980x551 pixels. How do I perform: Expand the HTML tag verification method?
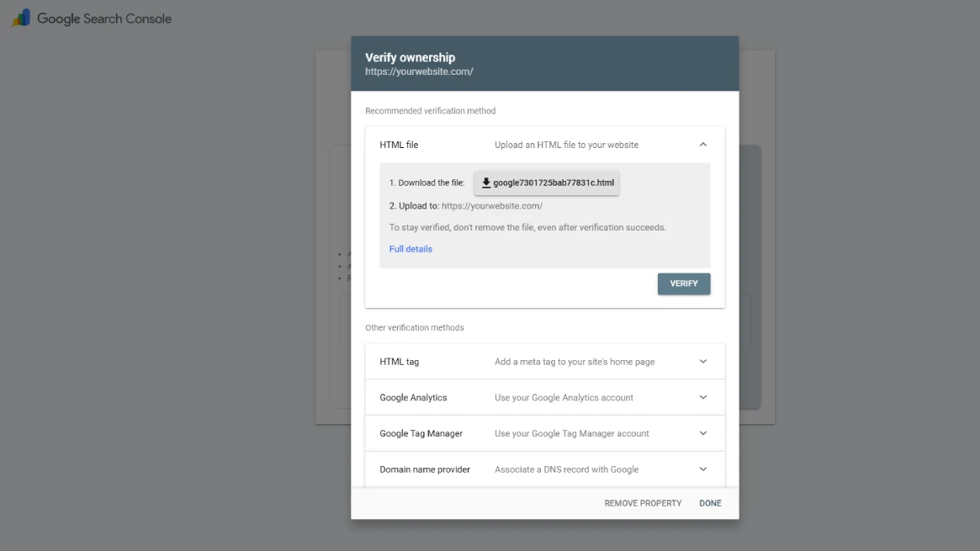point(702,361)
